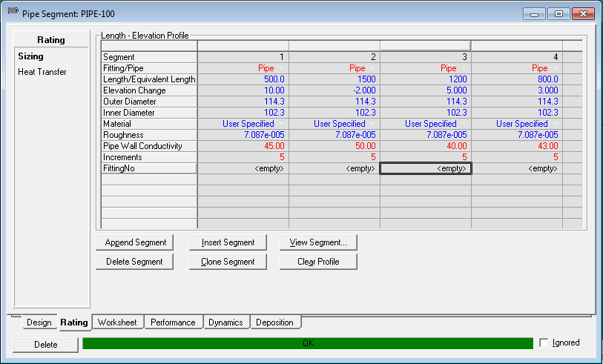
Task: Expand Material dropdown for segment 3
Action: pyautogui.click(x=464, y=124)
